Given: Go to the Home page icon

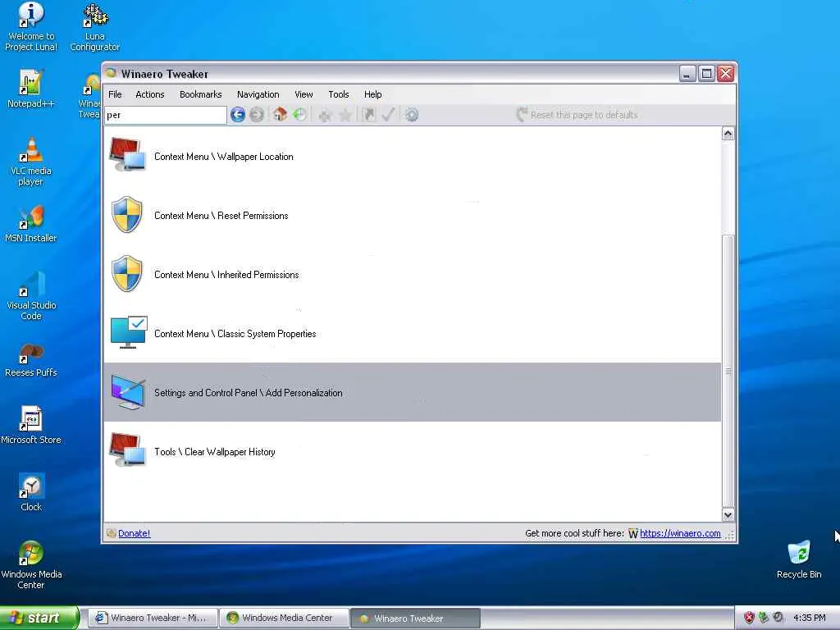Looking at the screenshot, I should [x=280, y=114].
